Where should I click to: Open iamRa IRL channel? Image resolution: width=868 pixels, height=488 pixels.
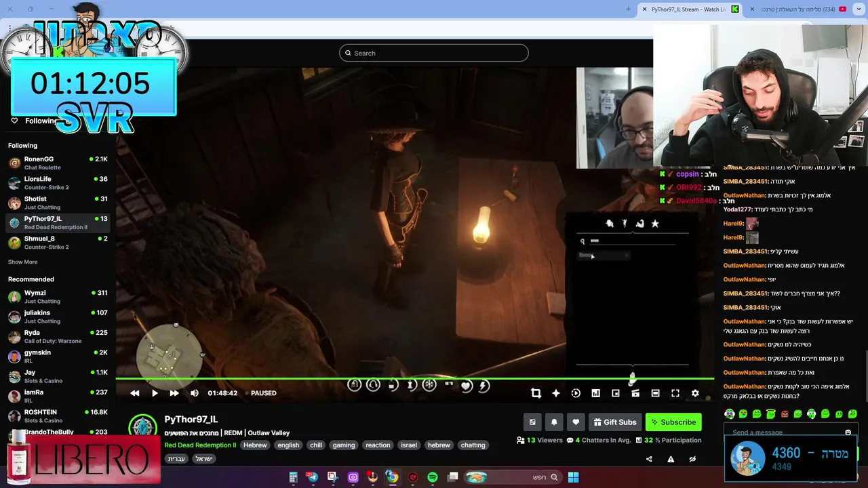[x=58, y=396]
